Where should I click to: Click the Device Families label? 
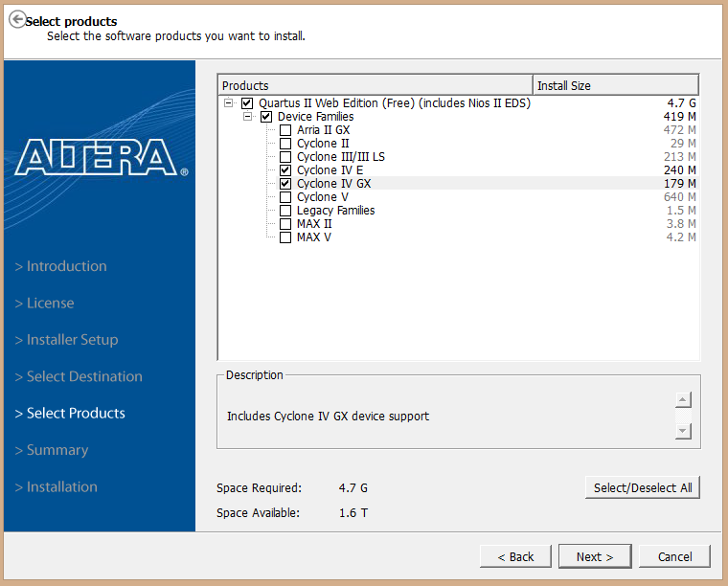[x=316, y=117]
